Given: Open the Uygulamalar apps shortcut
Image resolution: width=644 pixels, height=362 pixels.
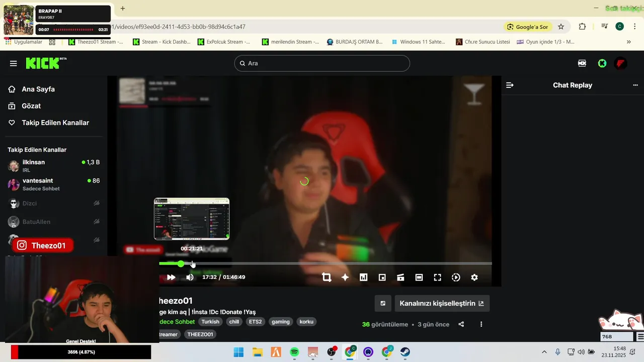Looking at the screenshot, I should (x=24, y=42).
